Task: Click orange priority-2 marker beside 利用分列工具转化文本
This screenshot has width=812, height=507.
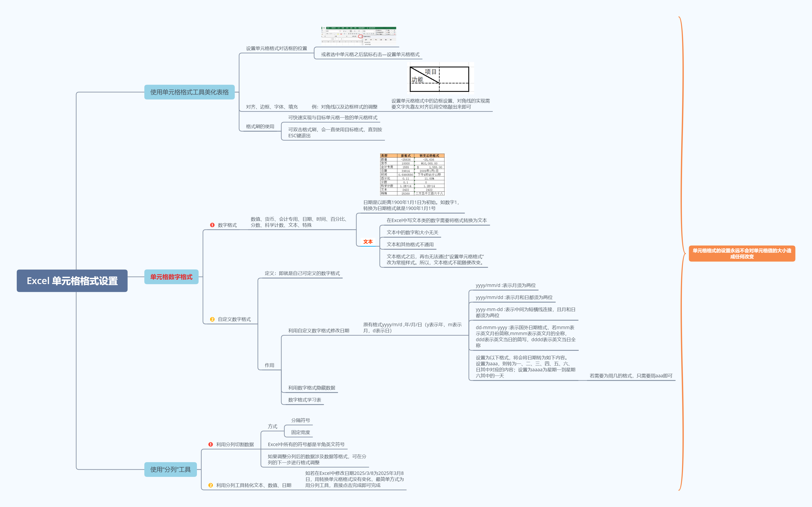Action: 211,485
